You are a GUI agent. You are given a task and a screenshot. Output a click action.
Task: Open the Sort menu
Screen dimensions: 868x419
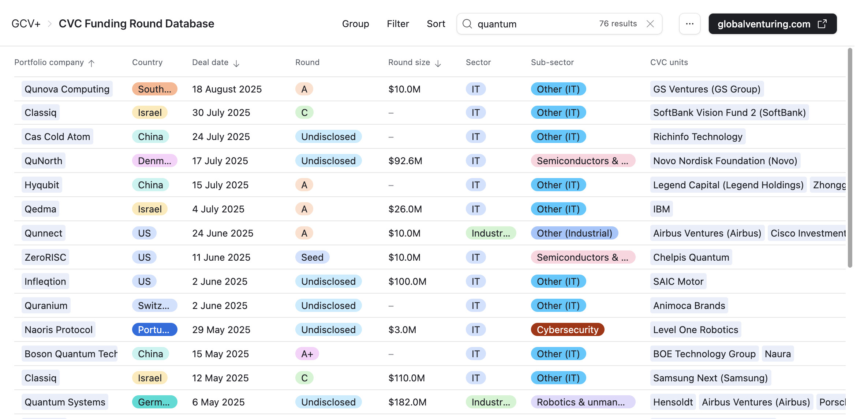point(436,24)
